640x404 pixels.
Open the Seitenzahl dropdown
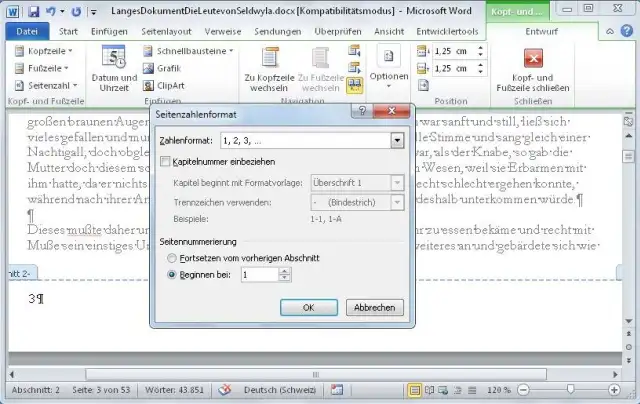click(46, 85)
